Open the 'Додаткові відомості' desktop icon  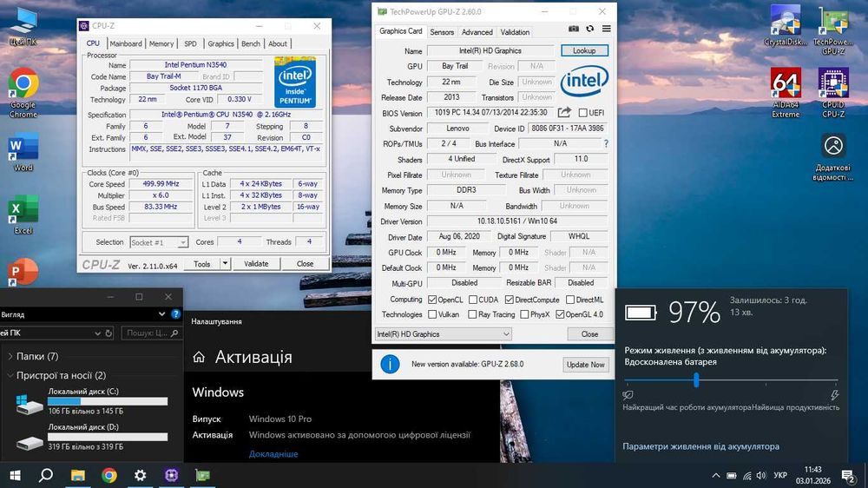[833, 157]
